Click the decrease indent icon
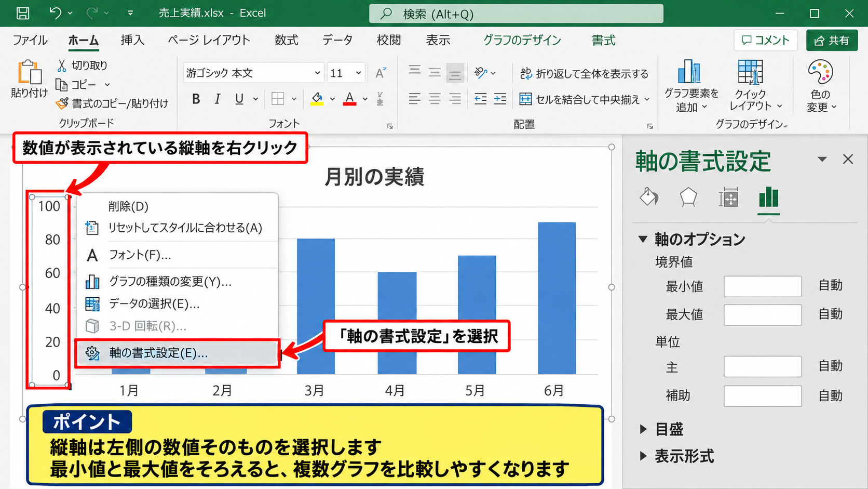Viewport: 868px width, 489px height. point(480,99)
